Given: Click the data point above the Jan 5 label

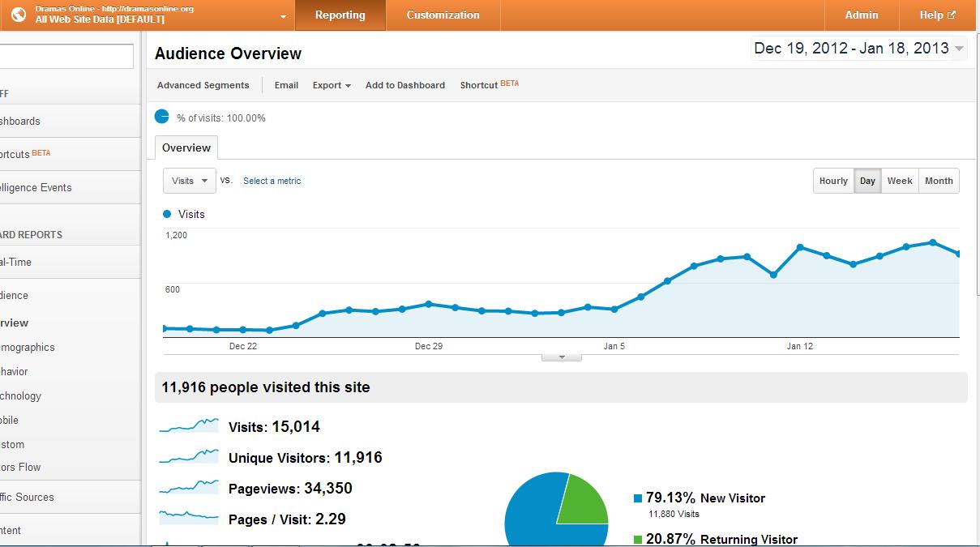Looking at the screenshot, I should 614,309.
